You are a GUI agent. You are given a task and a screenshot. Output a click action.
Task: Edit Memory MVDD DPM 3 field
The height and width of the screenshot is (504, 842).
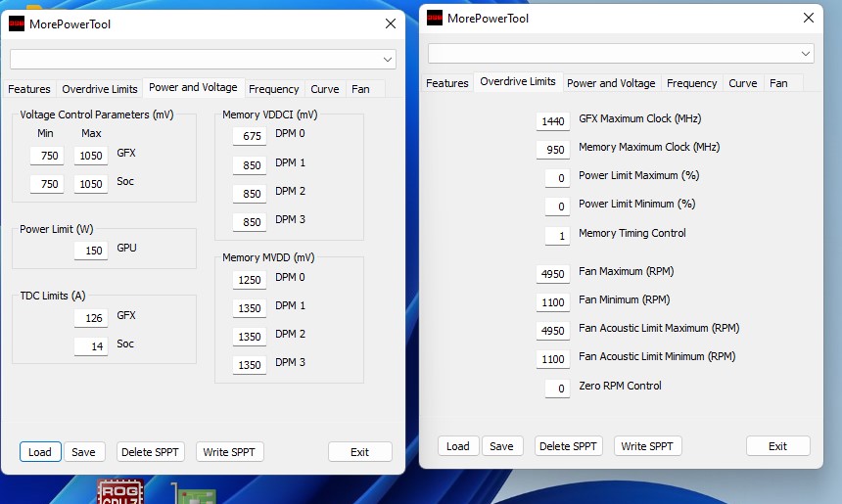coord(250,365)
